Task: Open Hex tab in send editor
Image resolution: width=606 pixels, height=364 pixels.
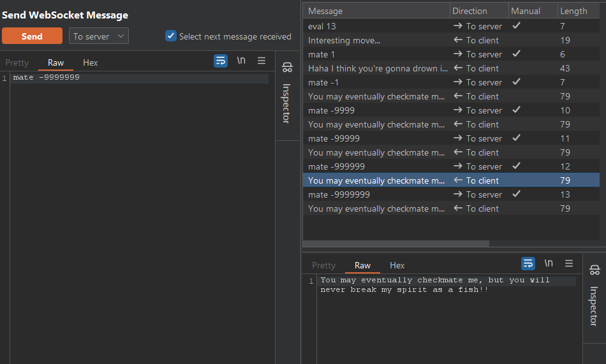Action: 91,62
